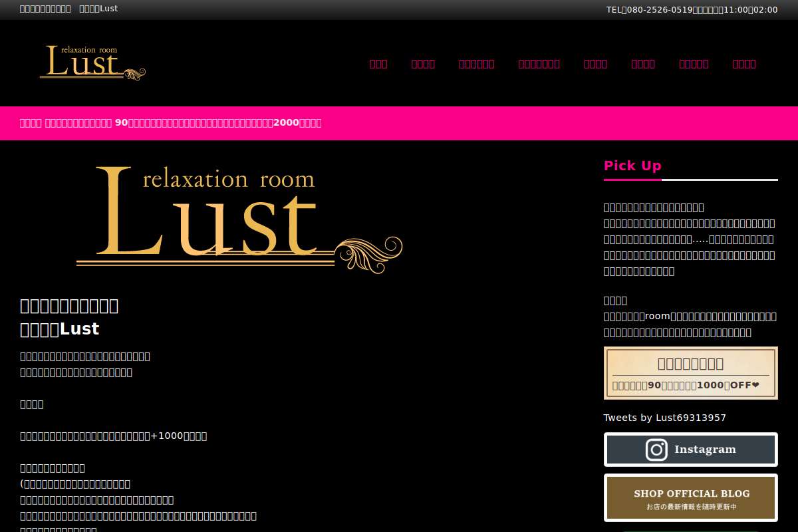Click the Pick Up paragraph line containing 'room'

coord(690,317)
